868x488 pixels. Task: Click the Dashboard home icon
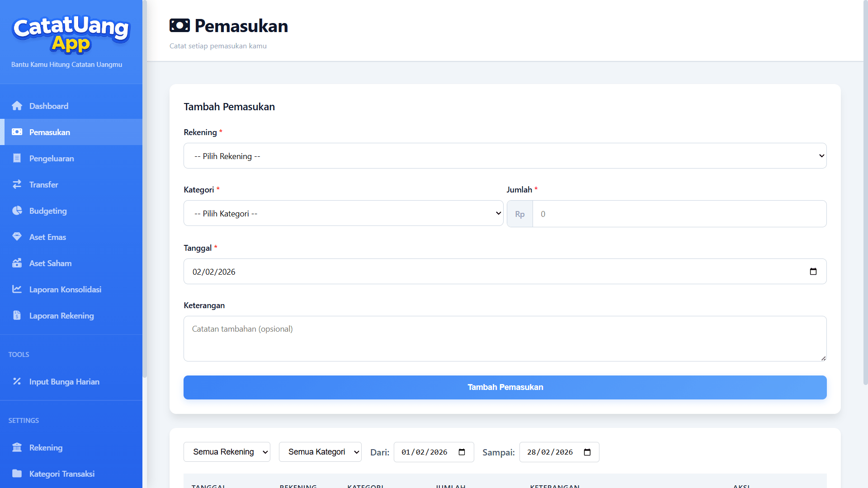pos(17,106)
